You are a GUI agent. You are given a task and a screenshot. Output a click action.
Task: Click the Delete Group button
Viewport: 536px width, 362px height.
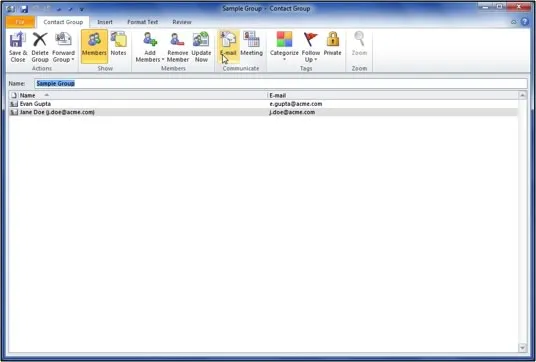(x=40, y=47)
